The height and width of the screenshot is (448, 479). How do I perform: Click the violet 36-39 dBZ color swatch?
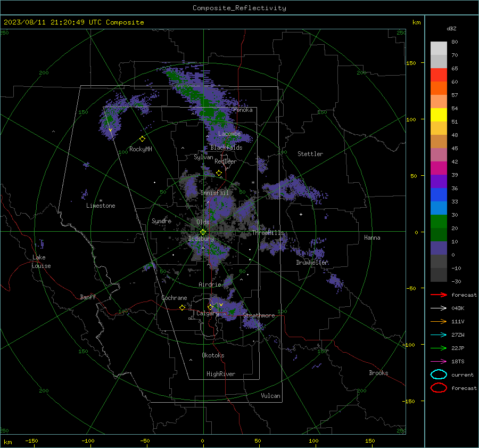[439, 182]
